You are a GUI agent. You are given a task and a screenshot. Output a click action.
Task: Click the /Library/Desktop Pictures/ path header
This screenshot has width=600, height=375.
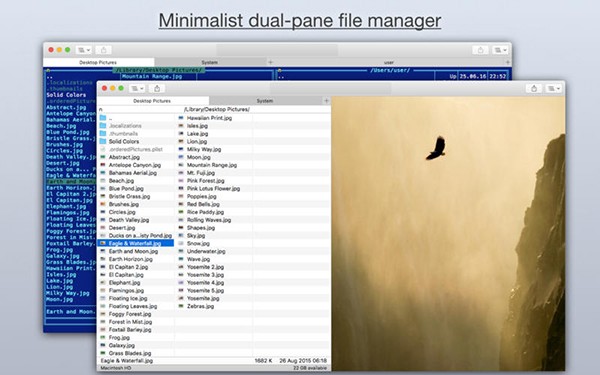pos(217,109)
